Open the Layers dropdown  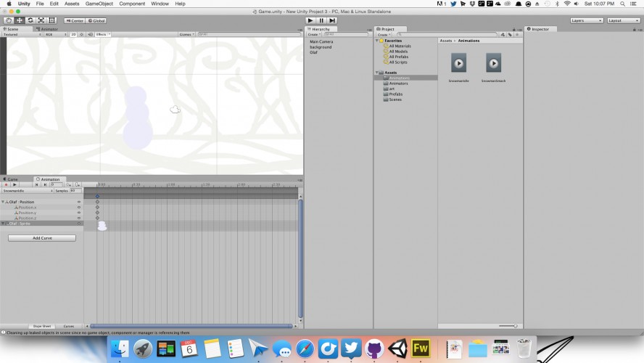[x=587, y=20]
